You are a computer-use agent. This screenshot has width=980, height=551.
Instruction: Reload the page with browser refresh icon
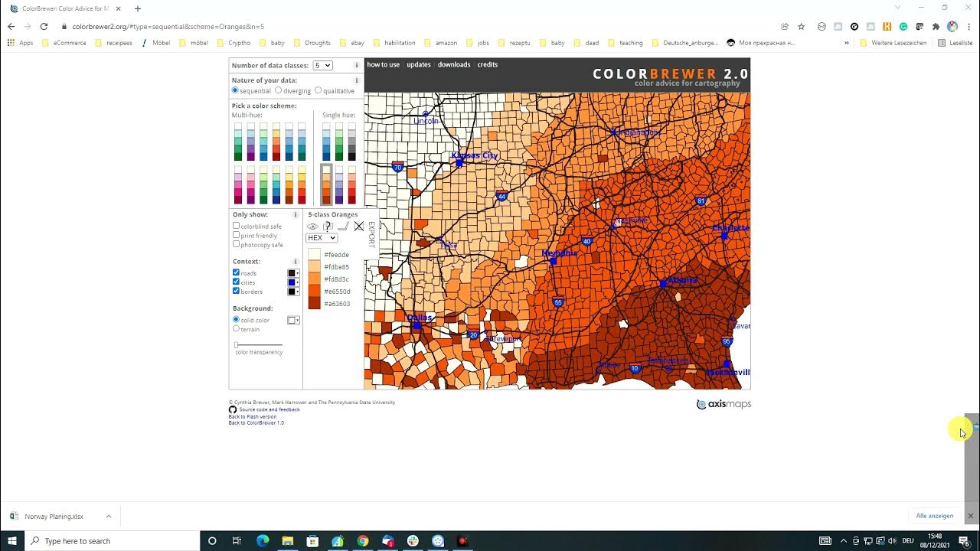44,26
